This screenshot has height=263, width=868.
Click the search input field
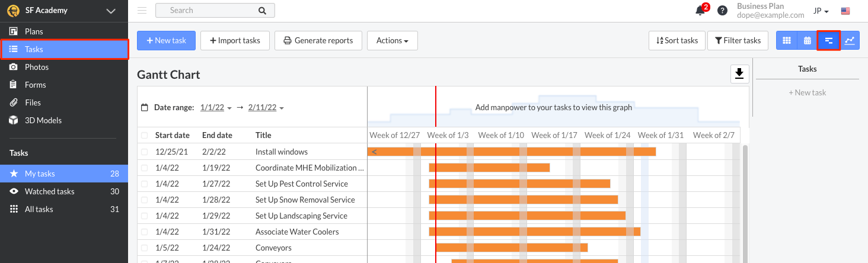[215, 10]
